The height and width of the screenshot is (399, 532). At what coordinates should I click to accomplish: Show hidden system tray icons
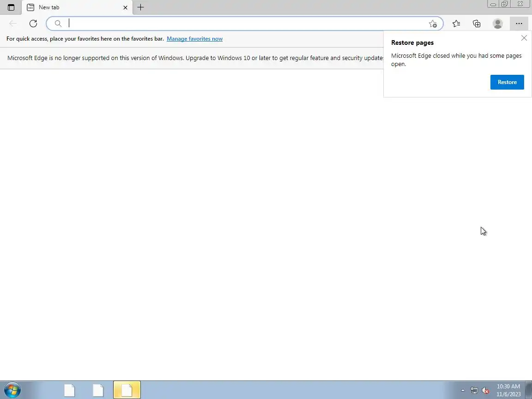pyautogui.click(x=463, y=391)
